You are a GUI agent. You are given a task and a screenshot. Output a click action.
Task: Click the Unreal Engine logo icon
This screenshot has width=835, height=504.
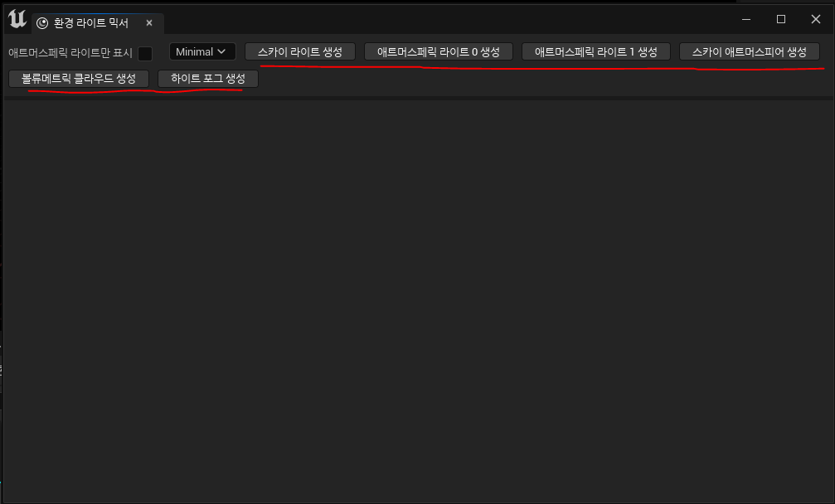coord(17,19)
